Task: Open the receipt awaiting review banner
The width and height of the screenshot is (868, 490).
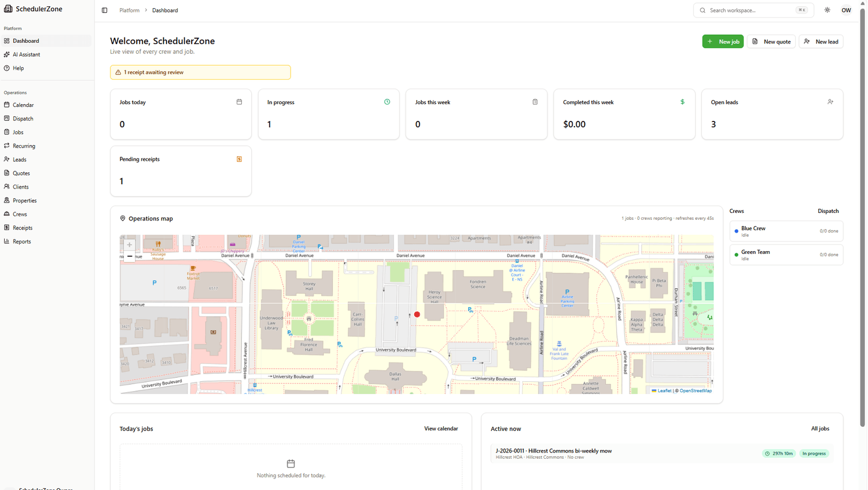Action: tap(200, 72)
